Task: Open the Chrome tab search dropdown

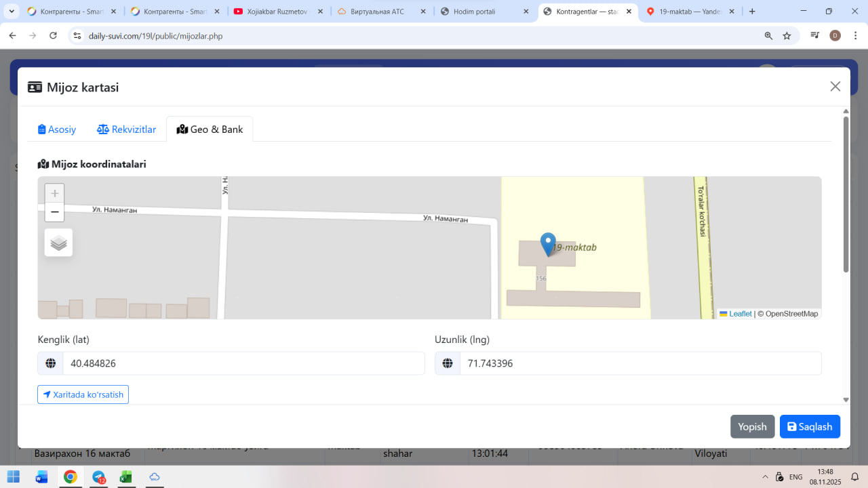Action: pos(12,12)
